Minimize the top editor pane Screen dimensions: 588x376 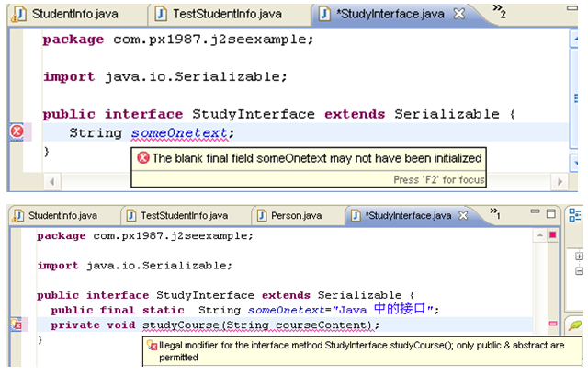click(571, 8)
